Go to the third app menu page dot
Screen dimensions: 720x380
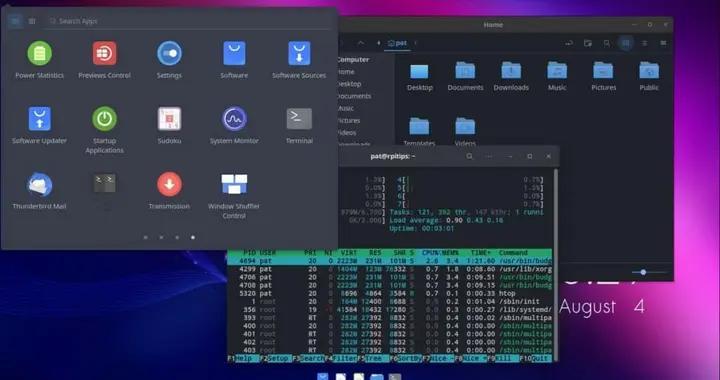click(x=177, y=237)
